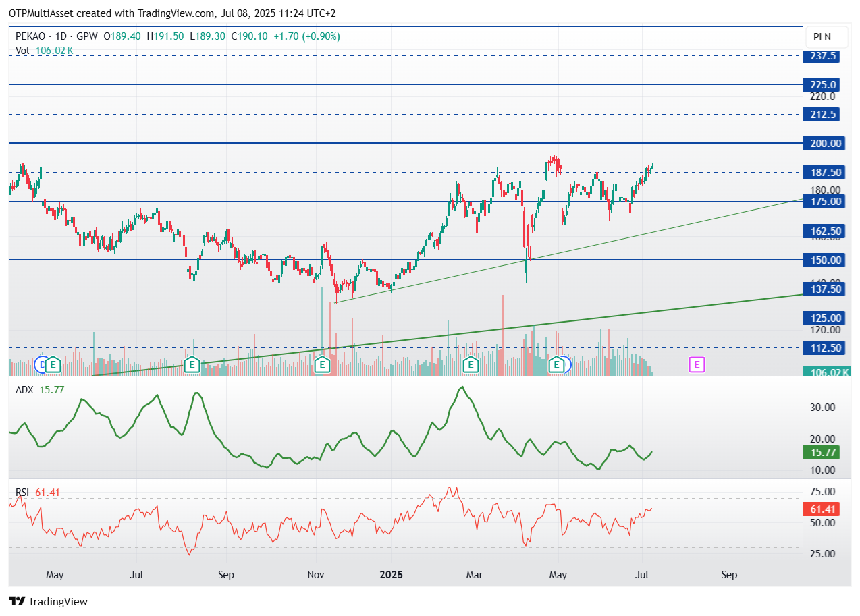
Task: Open the PLN currency selector
Action: (822, 37)
